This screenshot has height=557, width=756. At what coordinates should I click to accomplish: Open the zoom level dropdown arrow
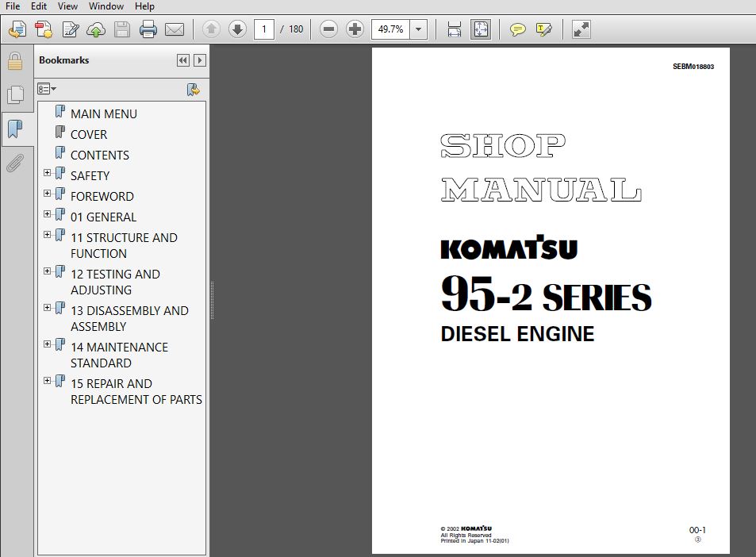[419, 29]
